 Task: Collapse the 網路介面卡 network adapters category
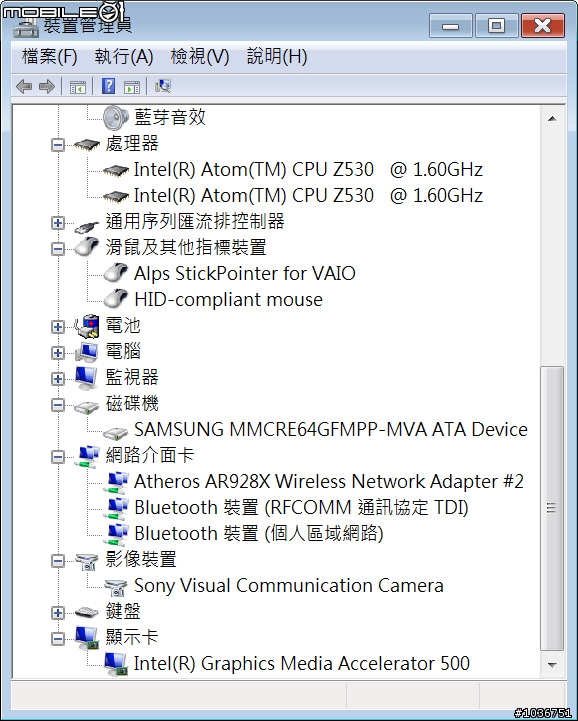pos(58,457)
